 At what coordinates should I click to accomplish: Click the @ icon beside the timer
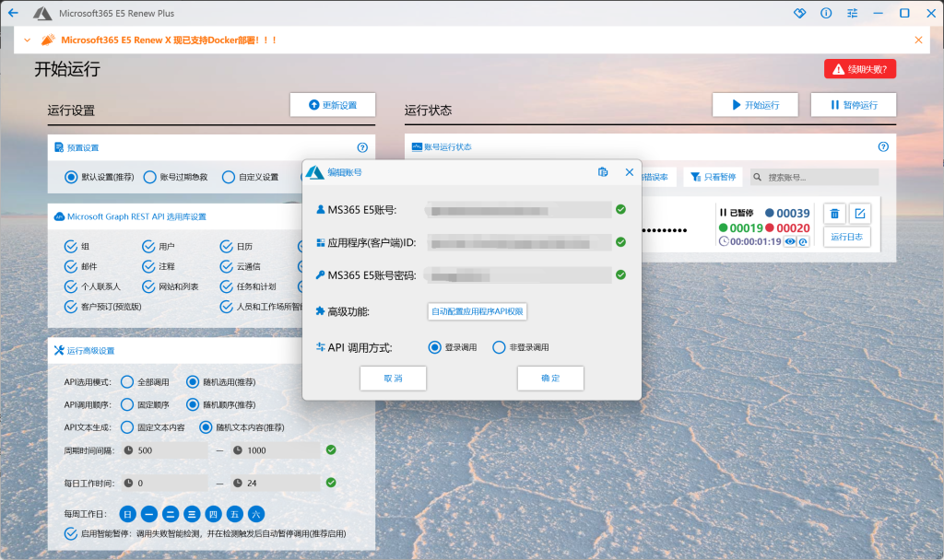pyautogui.click(x=803, y=242)
